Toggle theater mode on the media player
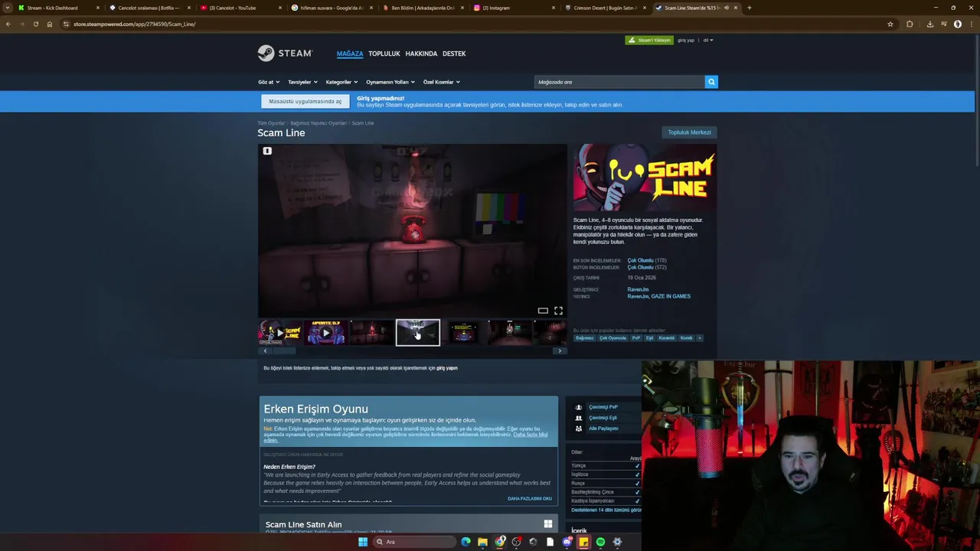 click(543, 310)
